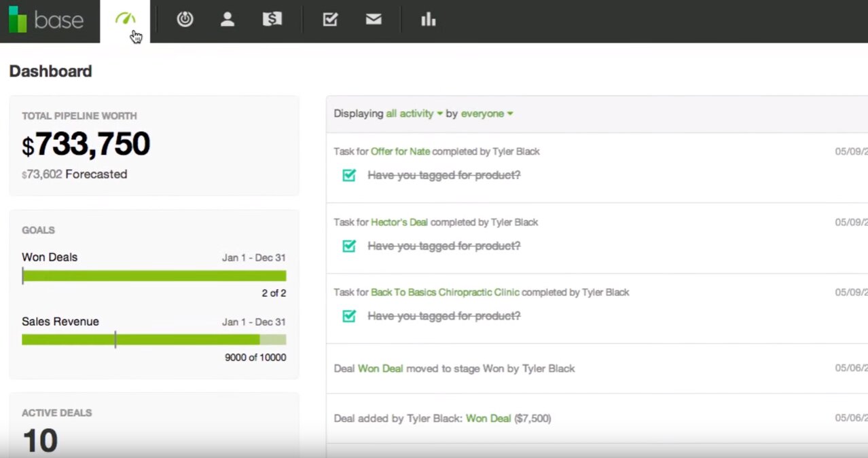The width and height of the screenshot is (868, 458).
Task: Expand the 'everyone' user filter dropdown
Action: pyautogui.click(x=486, y=114)
